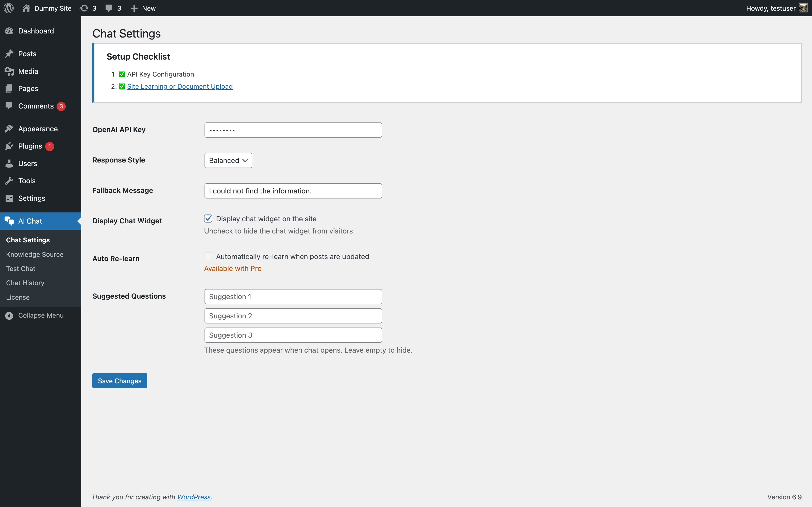Open comments via the speech bubble icon
This screenshot has width=812, height=507.
click(x=109, y=8)
